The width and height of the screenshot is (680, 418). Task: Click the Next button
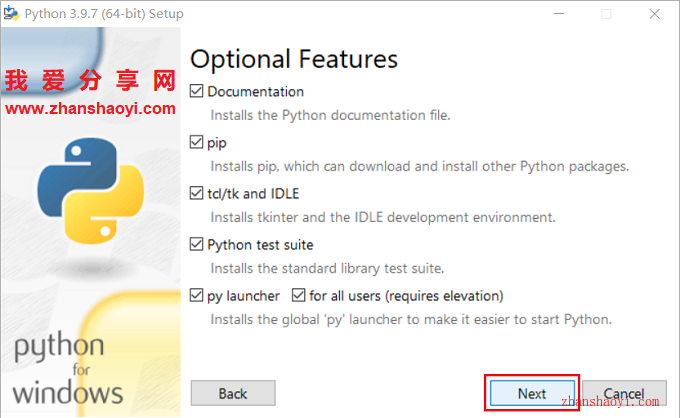pyautogui.click(x=532, y=393)
